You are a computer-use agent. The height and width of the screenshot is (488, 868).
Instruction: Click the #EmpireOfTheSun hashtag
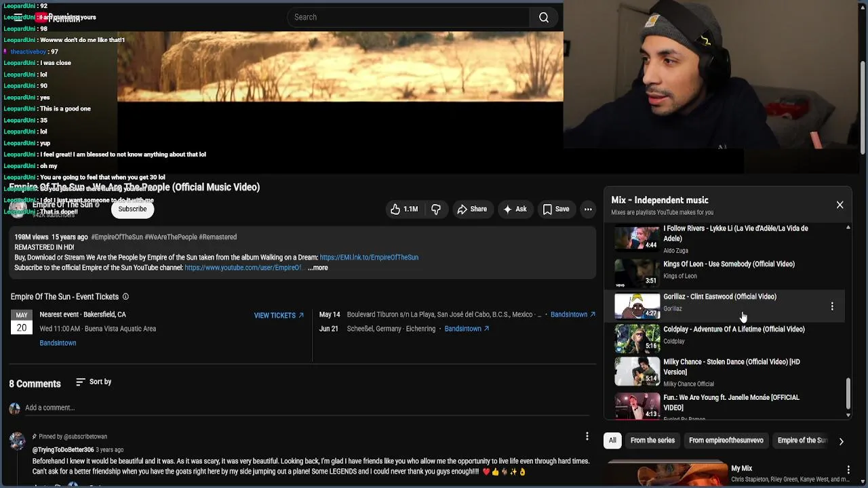pos(117,237)
